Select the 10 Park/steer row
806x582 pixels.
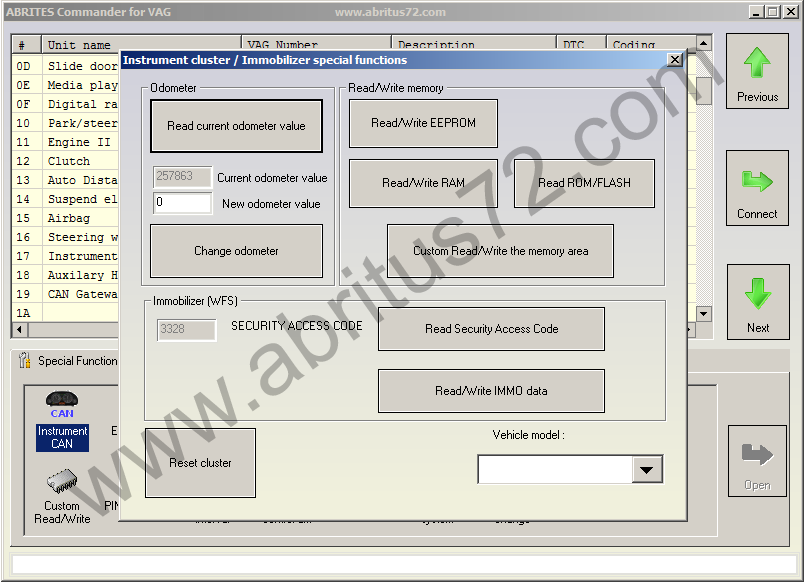(x=66, y=123)
